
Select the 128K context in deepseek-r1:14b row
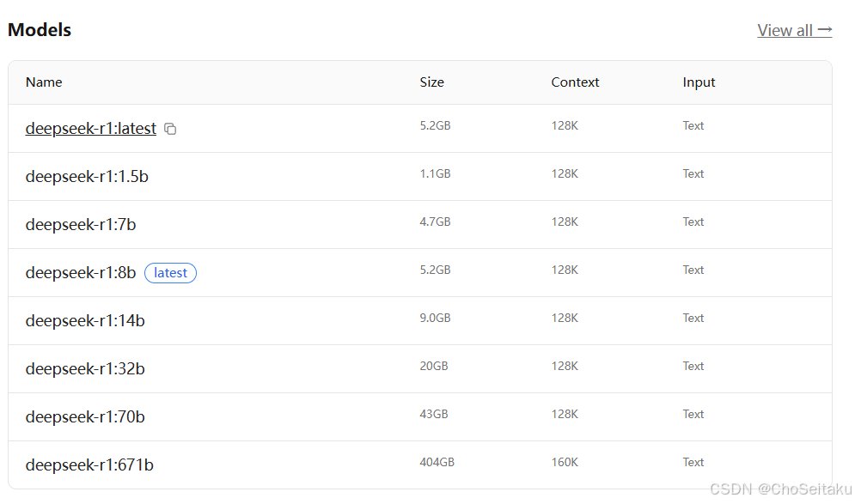pyautogui.click(x=565, y=319)
